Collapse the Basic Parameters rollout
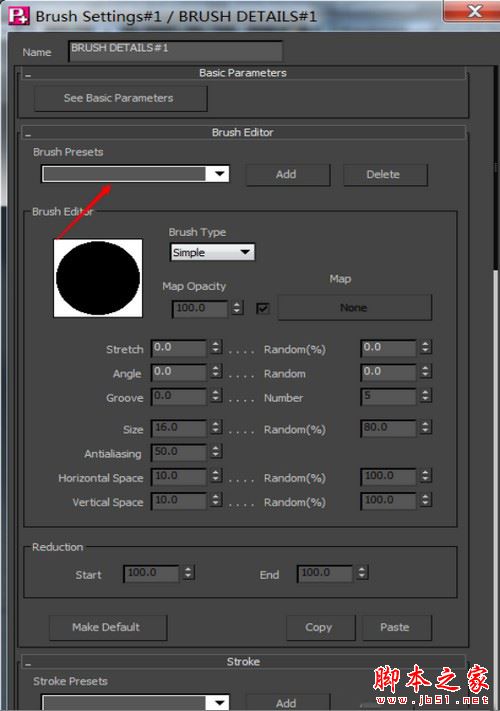Image resolution: width=500 pixels, height=711 pixels. point(28,76)
